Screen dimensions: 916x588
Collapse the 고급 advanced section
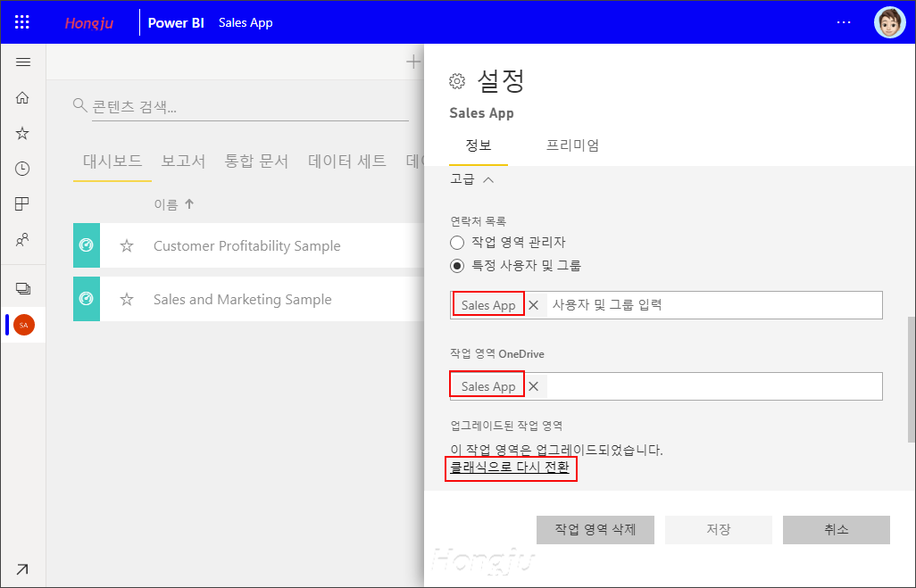488,180
